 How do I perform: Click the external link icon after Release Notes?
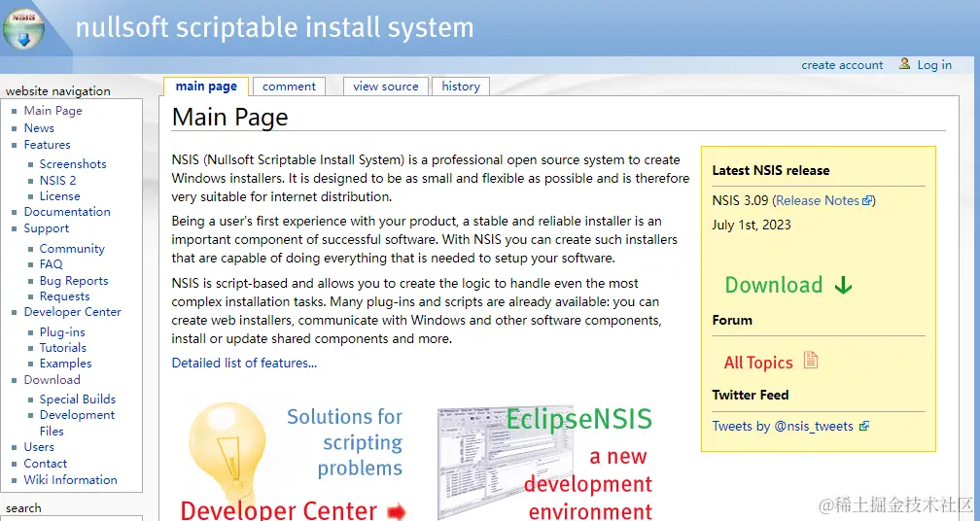pos(867,201)
